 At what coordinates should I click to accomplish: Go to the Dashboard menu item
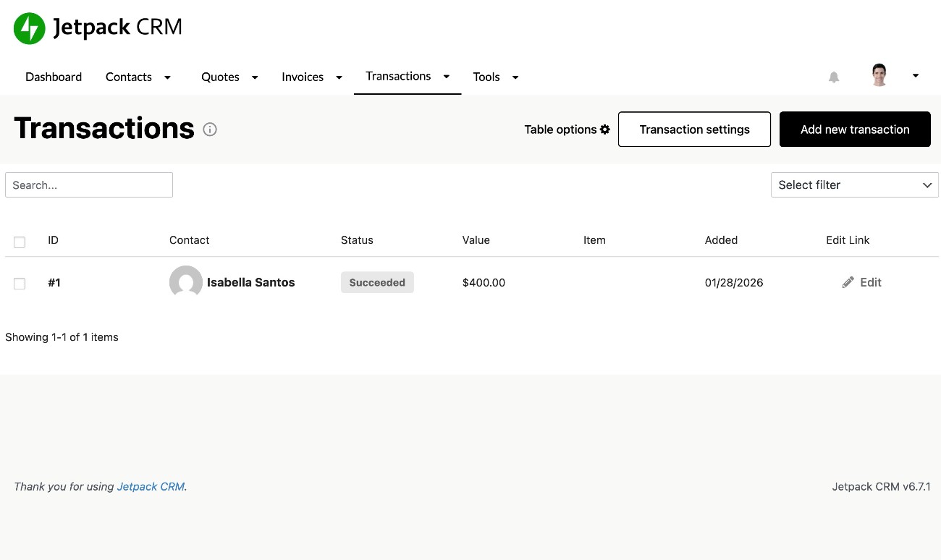tap(54, 77)
